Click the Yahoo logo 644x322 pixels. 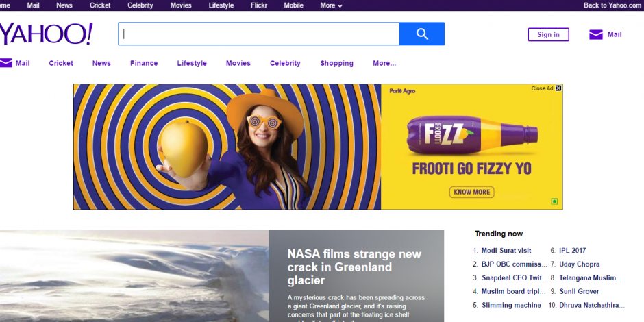click(46, 34)
